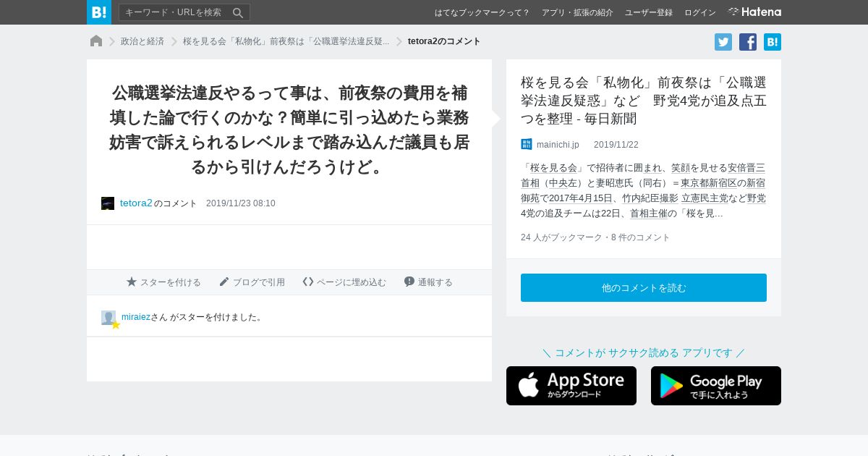Screen dimensions: 868x456
Task: Share on Twitter icon
Action: [723, 42]
